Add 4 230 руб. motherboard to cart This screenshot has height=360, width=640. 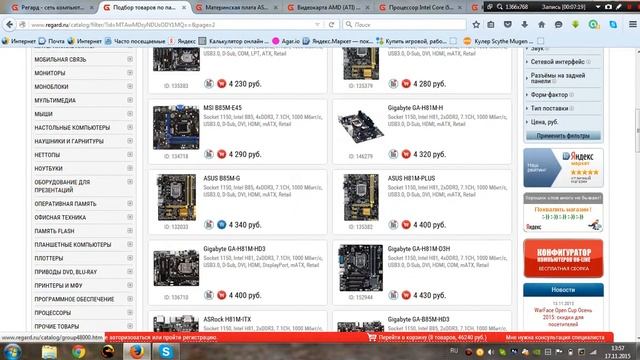[222, 84]
